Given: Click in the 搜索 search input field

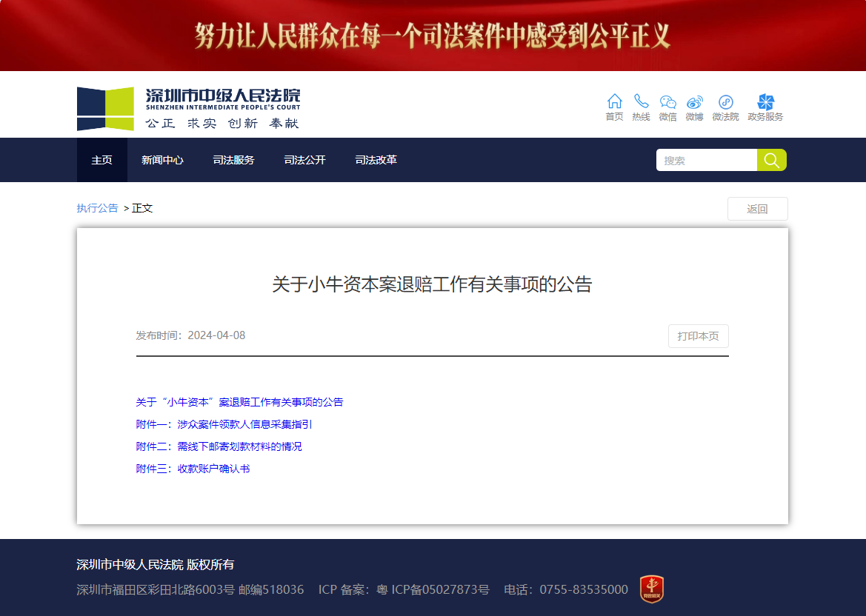Looking at the screenshot, I should pyautogui.click(x=706, y=160).
